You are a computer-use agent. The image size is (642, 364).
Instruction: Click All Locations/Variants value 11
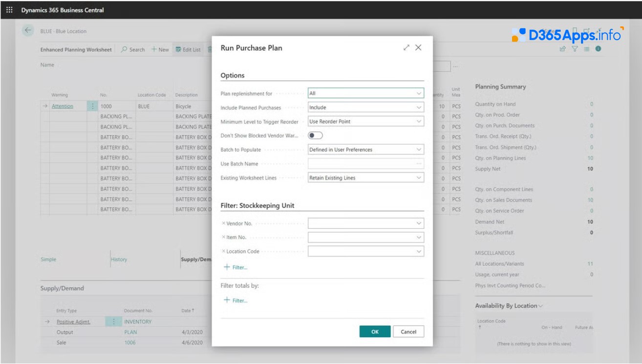click(x=590, y=264)
